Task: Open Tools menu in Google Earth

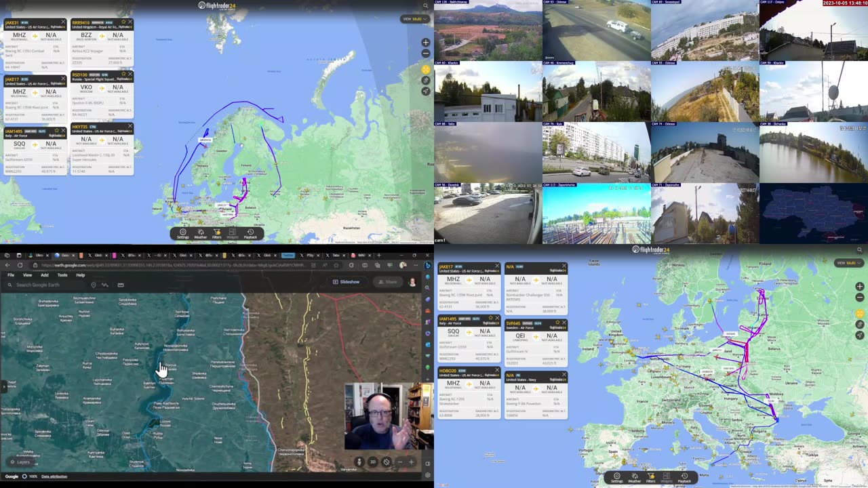Action: (x=62, y=275)
